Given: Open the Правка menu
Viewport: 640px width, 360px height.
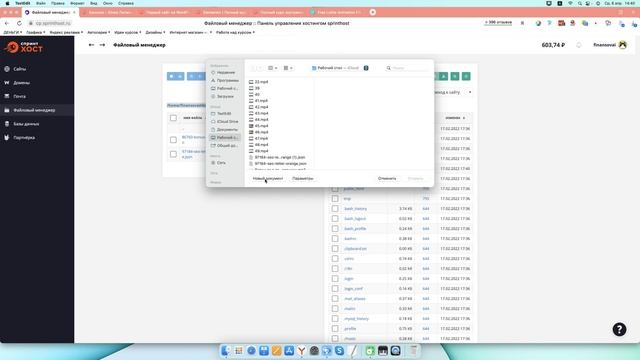Looking at the screenshot, I should [58, 3].
